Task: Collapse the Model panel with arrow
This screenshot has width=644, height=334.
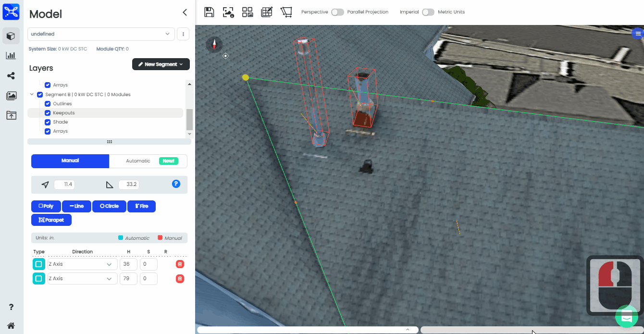Action: click(185, 12)
